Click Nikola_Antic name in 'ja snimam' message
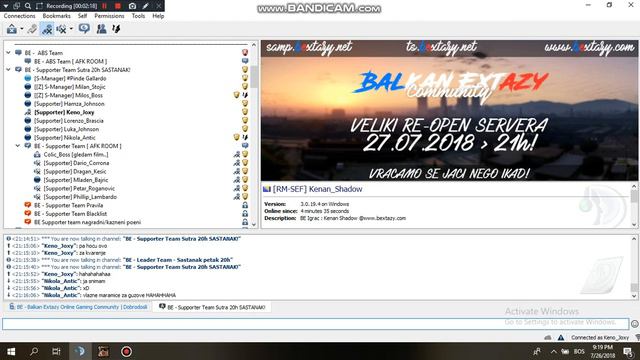Screen dimensions: 640x360 pos(60,281)
